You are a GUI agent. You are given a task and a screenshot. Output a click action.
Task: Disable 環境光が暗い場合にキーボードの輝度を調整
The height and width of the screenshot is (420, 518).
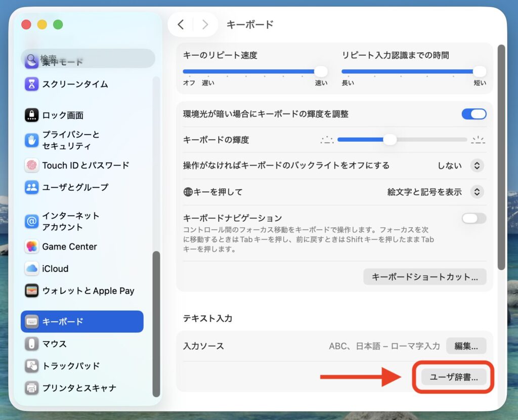(x=473, y=114)
